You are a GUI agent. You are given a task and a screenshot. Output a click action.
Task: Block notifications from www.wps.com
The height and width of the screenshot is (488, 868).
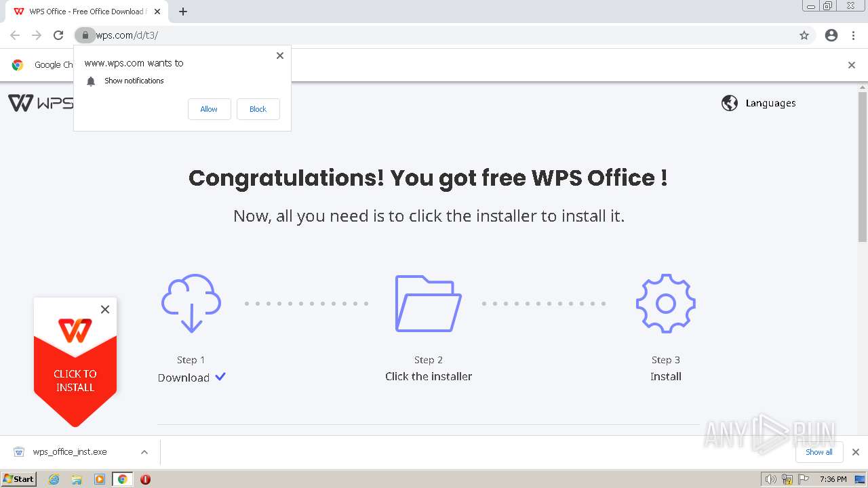coord(258,109)
